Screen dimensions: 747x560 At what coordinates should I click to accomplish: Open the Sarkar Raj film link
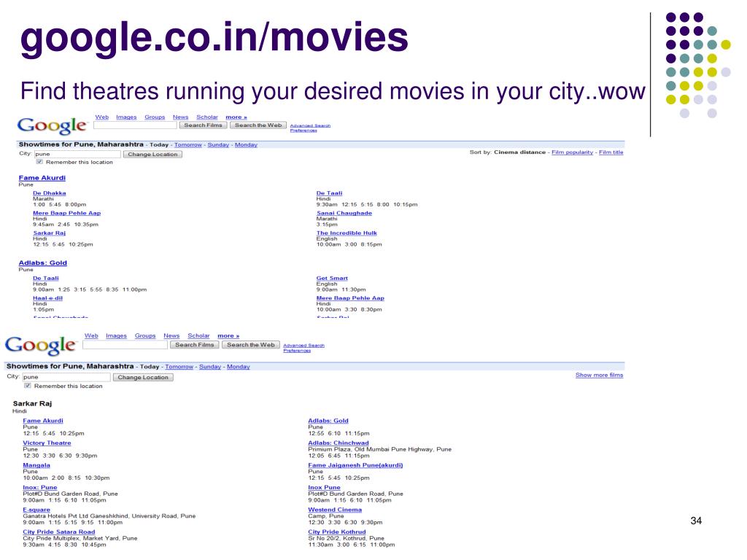(x=49, y=233)
